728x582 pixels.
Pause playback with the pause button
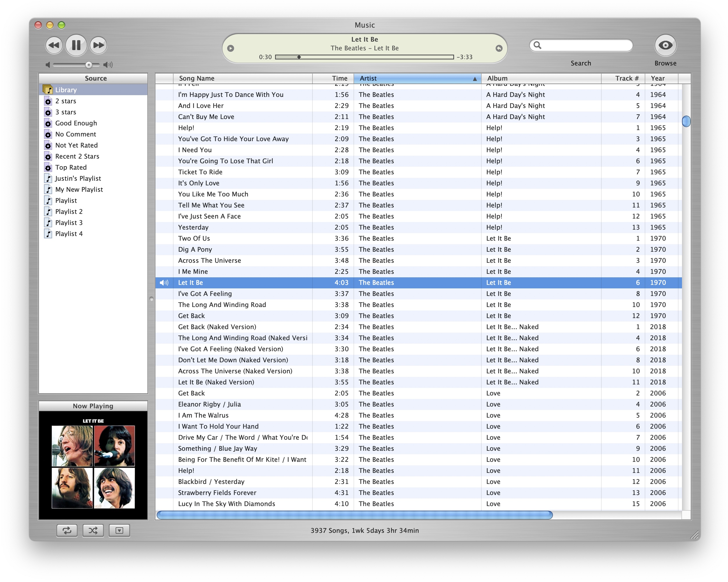point(76,45)
